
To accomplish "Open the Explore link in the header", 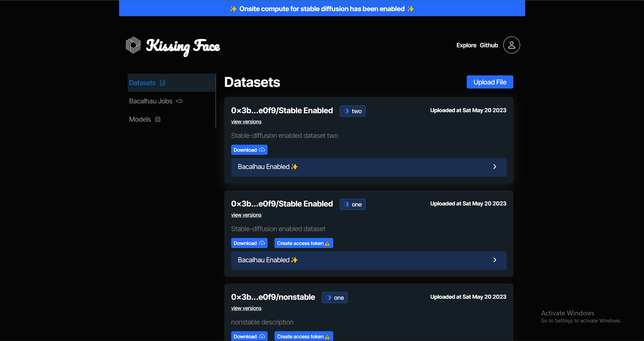I will coord(466,45).
